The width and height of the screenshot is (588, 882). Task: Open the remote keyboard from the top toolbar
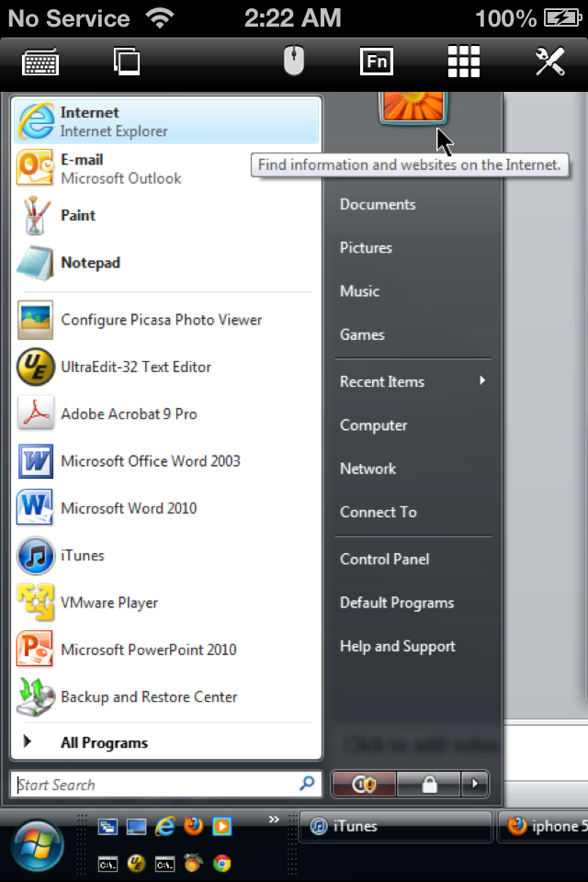click(40, 62)
